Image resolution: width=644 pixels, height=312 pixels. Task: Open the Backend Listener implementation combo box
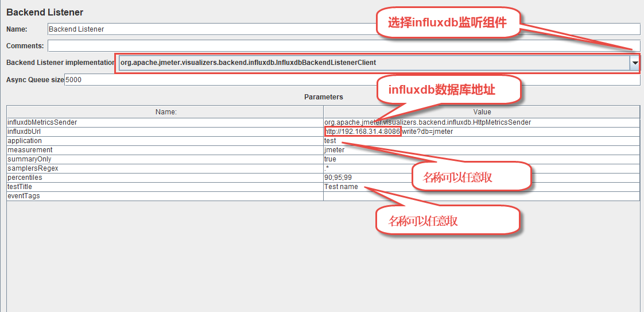pyautogui.click(x=373, y=63)
